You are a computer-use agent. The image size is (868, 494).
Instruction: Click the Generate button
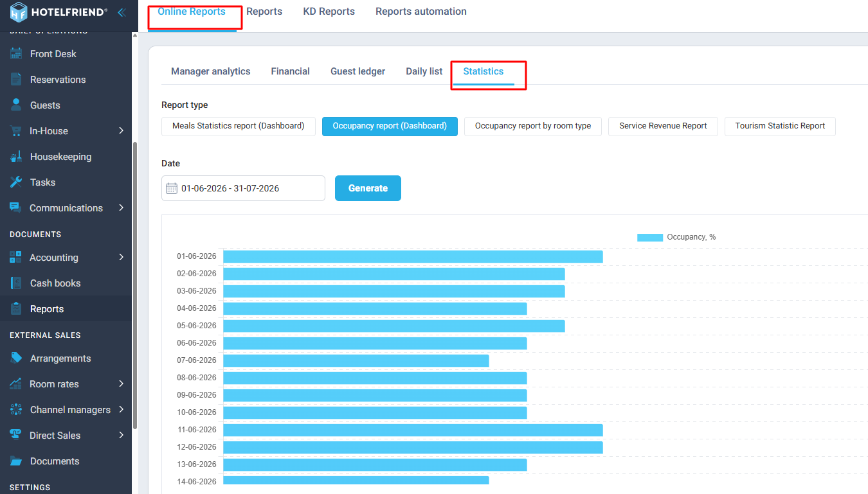pos(368,188)
